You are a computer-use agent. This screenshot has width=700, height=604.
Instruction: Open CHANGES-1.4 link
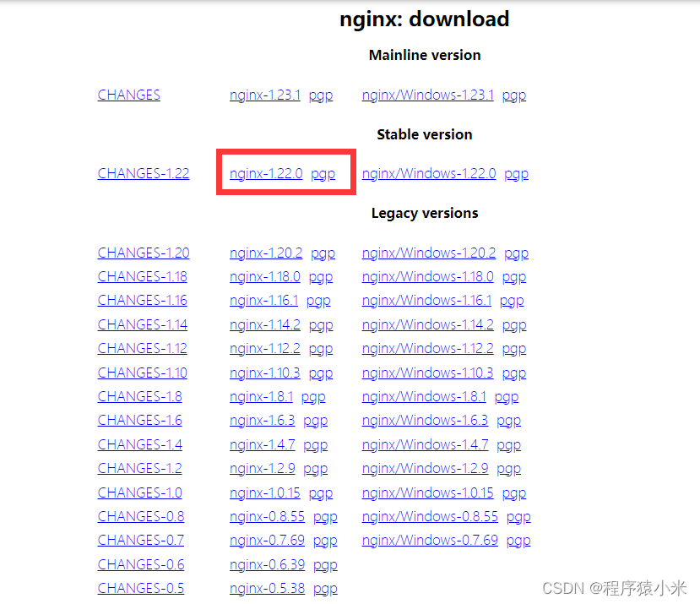click(139, 445)
